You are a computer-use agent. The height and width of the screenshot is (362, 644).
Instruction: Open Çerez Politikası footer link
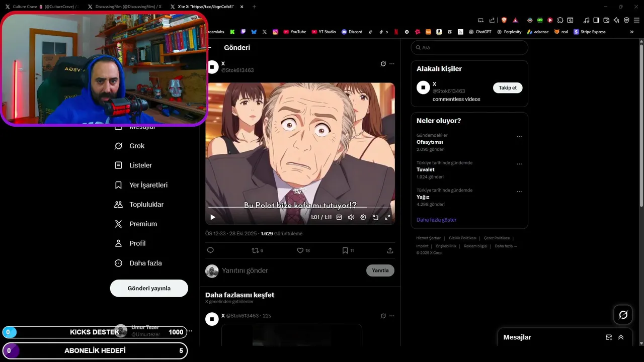pos(497,238)
